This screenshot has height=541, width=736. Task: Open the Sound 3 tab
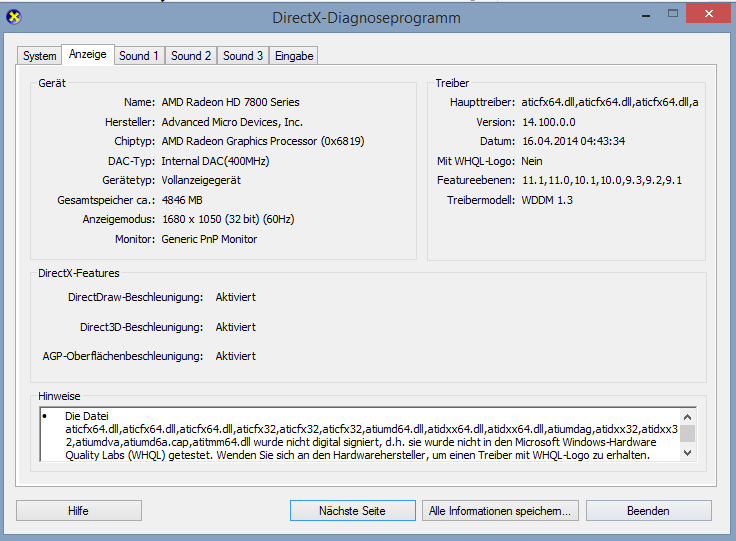(243, 56)
